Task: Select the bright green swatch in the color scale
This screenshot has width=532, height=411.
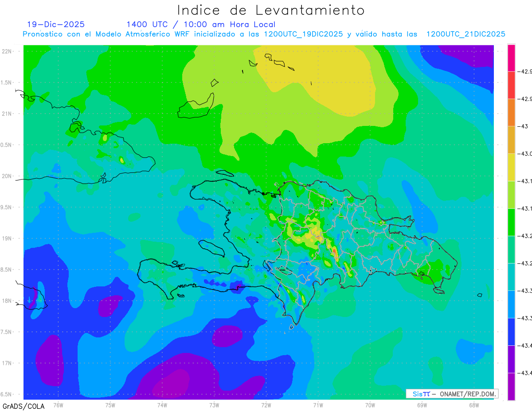Action: 511,222
